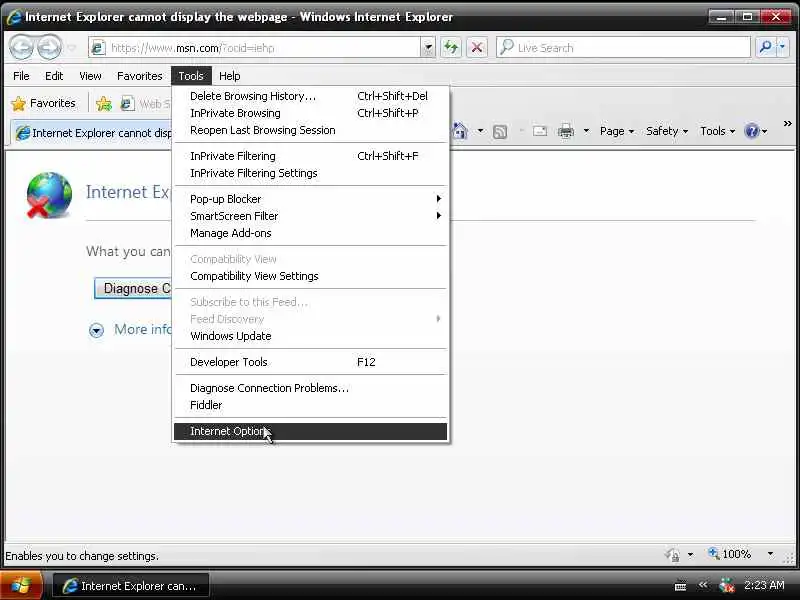Viewport: 800px width, 600px height.
Task: Click the page icon in address bar
Action: coord(97,48)
